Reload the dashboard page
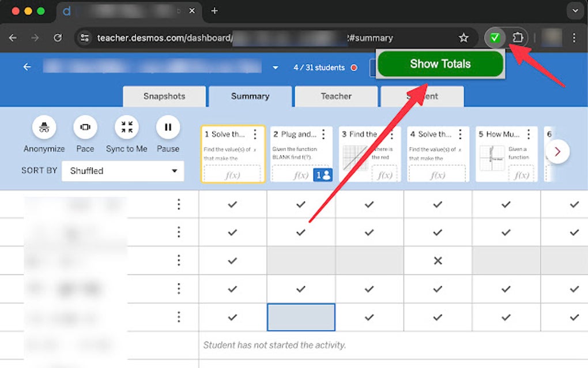This screenshot has width=588, height=368. 57,37
